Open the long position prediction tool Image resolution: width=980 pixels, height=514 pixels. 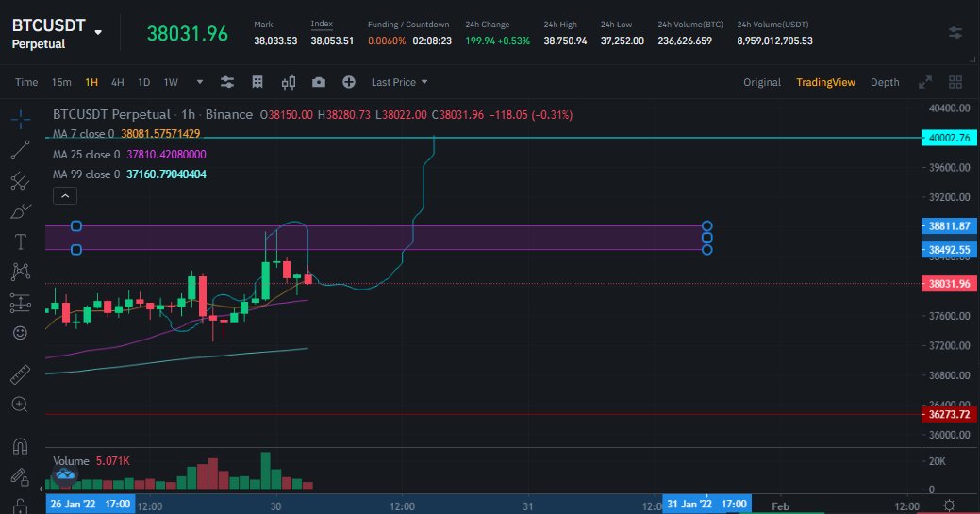pos(20,304)
